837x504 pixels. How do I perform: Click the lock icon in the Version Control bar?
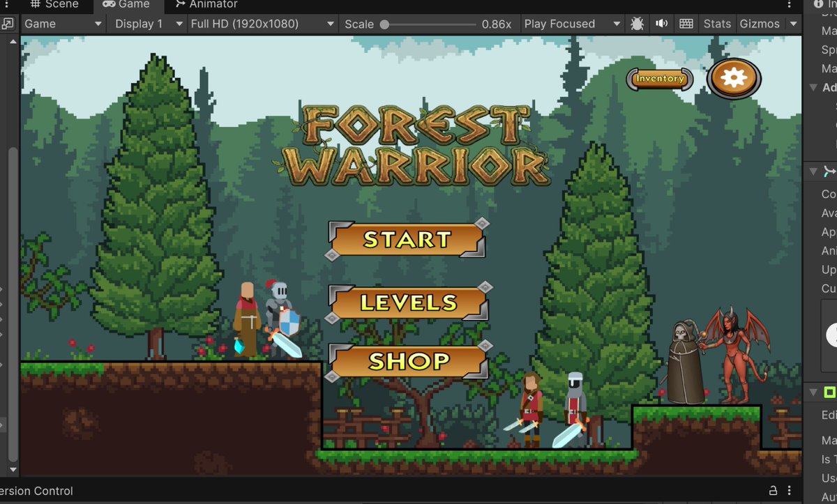click(x=772, y=491)
